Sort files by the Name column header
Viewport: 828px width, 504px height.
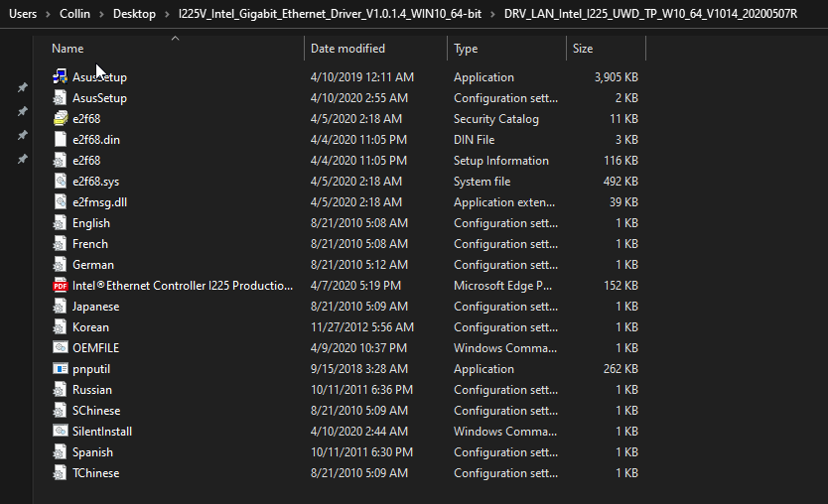68,49
